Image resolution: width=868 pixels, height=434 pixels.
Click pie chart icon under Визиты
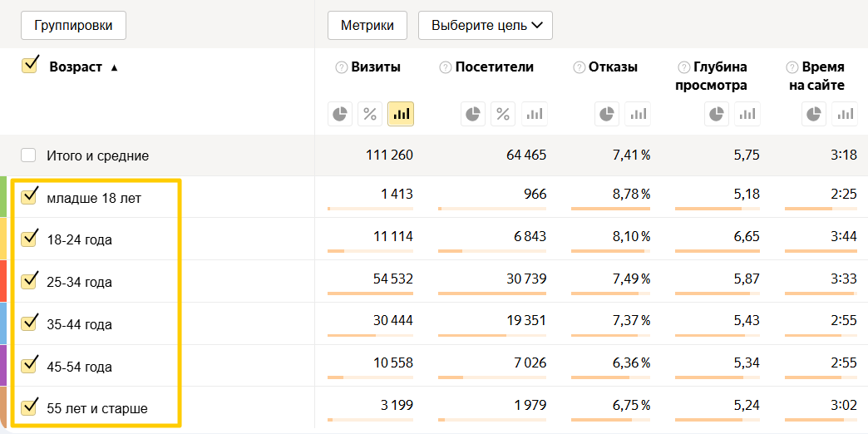click(x=340, y=114)
